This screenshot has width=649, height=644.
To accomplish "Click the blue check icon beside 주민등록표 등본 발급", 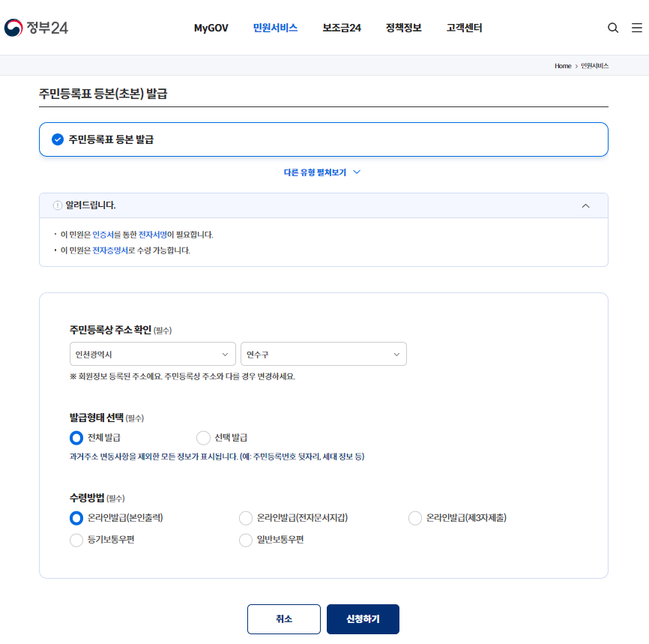I will click(x=58, y=139).
